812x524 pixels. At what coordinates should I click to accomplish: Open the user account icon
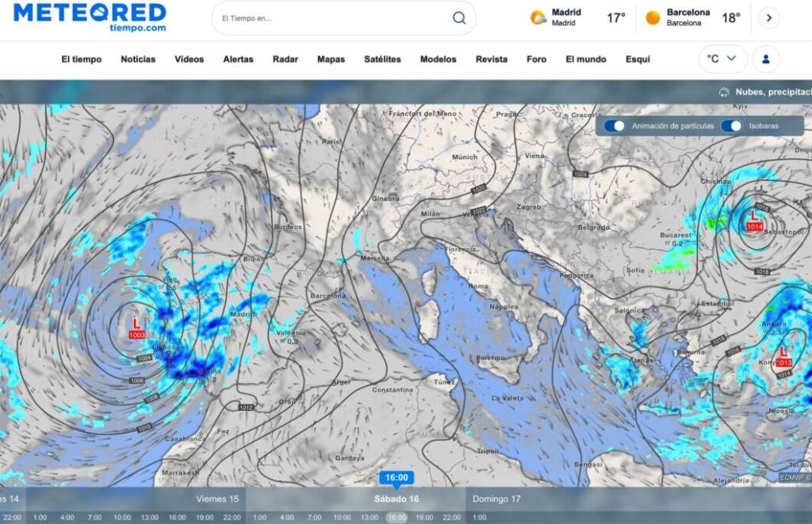click(x=766, y=59)
